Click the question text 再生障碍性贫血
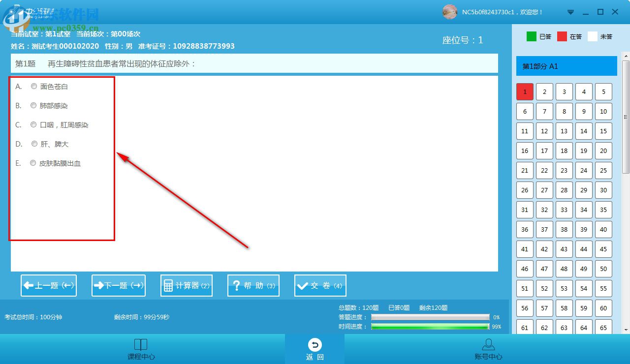This screenshot has width=630, height=364. pos(122,63)
